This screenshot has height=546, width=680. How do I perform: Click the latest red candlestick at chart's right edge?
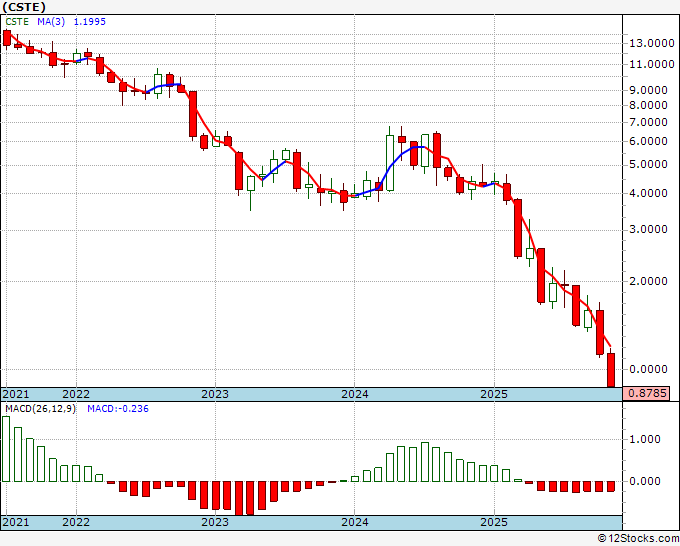pos(611,369)
